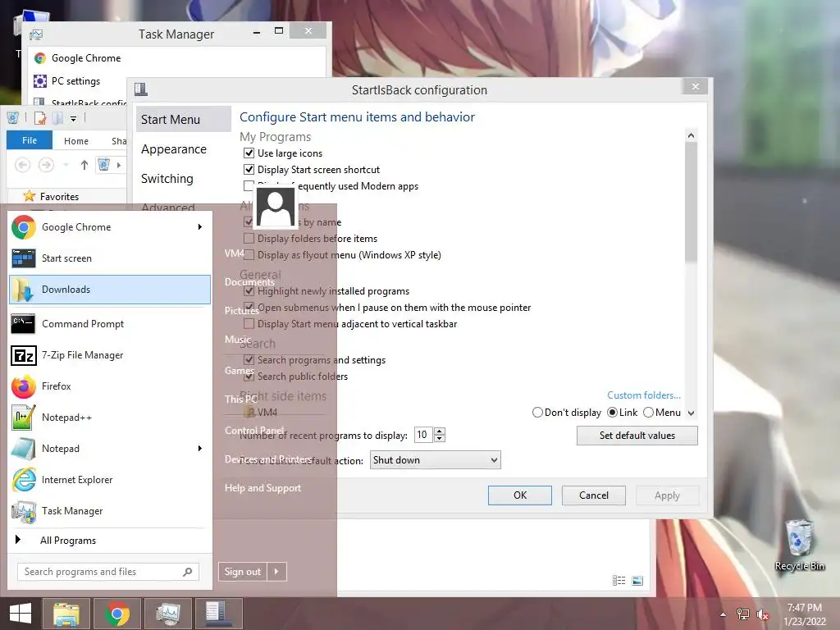Toggle Display as flyout menu checkbox

249,254
